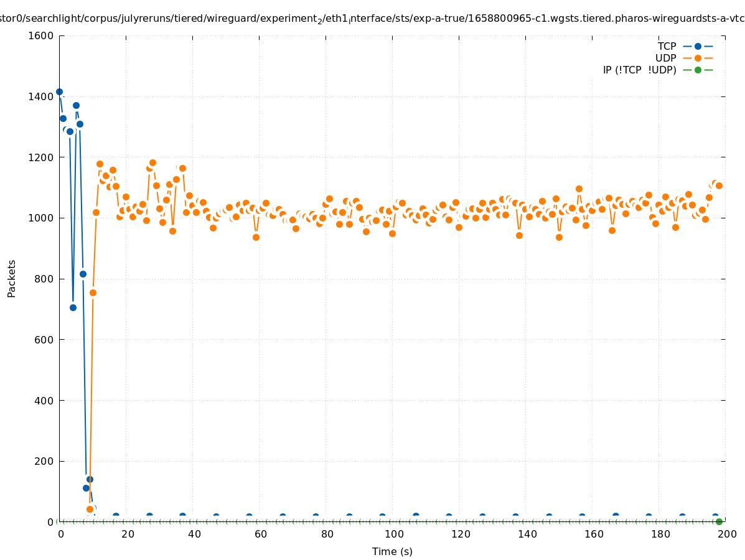Click the orange UDP point near 750 packets

pos(93,292)
